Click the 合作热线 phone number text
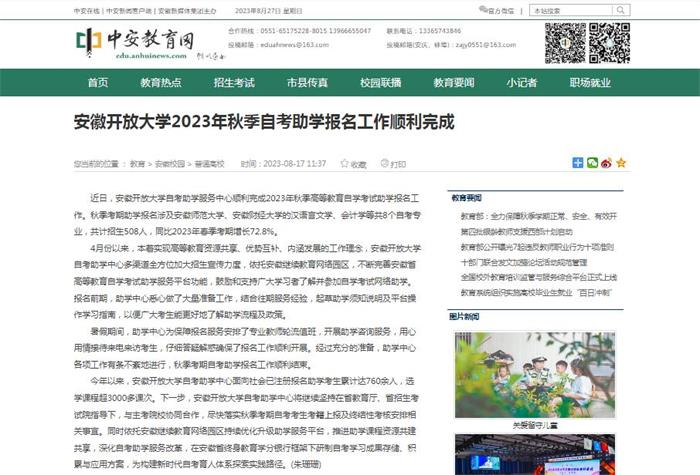Viewport: 700px width, 475px height. (x=299, y=31)
